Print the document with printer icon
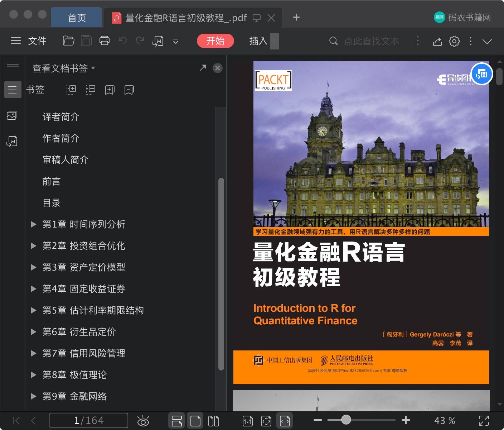The height and width of the screenshot is (430, 504). click(x=105, y=41)
